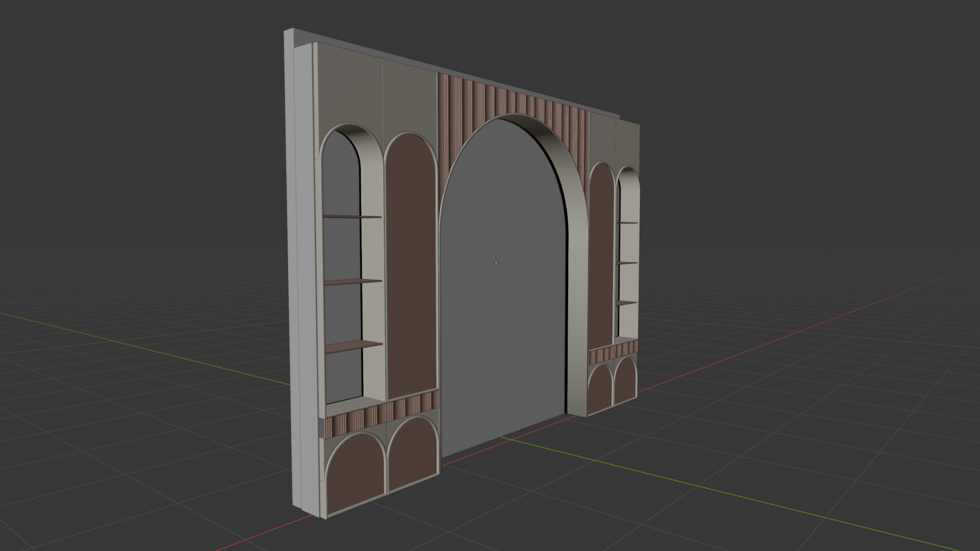Viewport: 980px width, 551px height.
Task: Select the fluted strip above right lower cabinets
Action: click(x=613, y=353)
